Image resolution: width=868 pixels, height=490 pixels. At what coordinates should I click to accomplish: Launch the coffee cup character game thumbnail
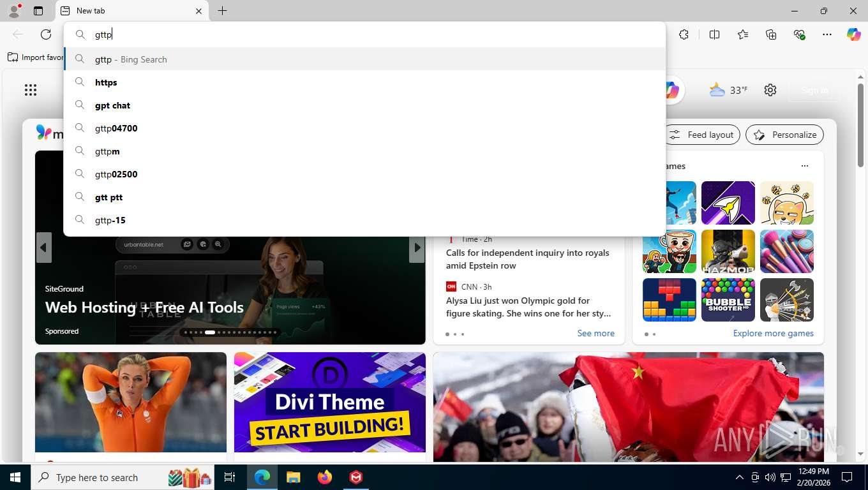670,251
